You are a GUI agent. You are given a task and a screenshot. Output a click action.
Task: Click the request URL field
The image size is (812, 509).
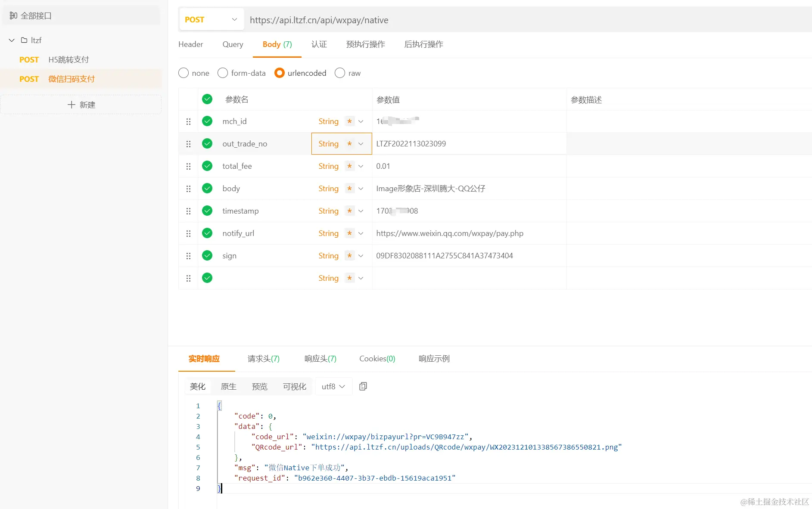528,20
